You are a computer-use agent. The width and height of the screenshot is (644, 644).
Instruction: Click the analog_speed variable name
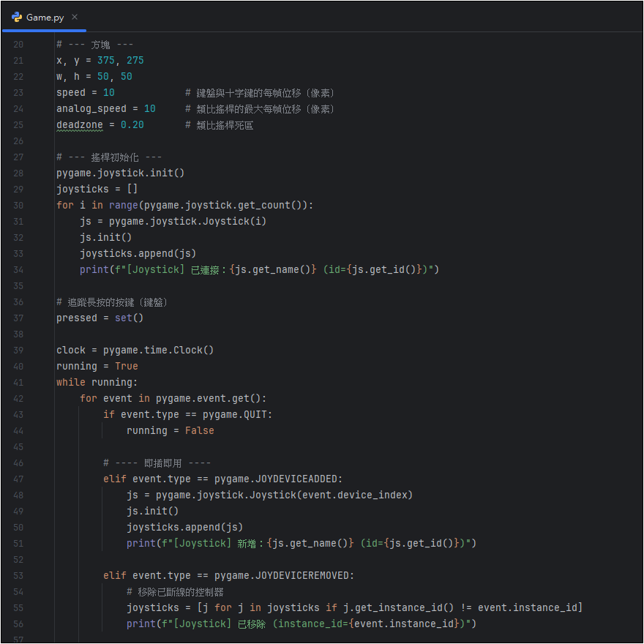point(91,108)
